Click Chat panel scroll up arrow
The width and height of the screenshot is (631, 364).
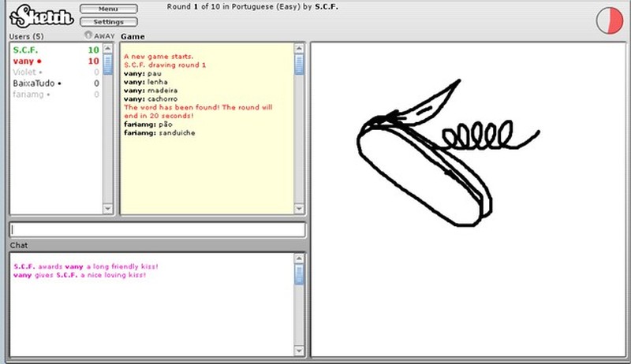coord(299,258)
